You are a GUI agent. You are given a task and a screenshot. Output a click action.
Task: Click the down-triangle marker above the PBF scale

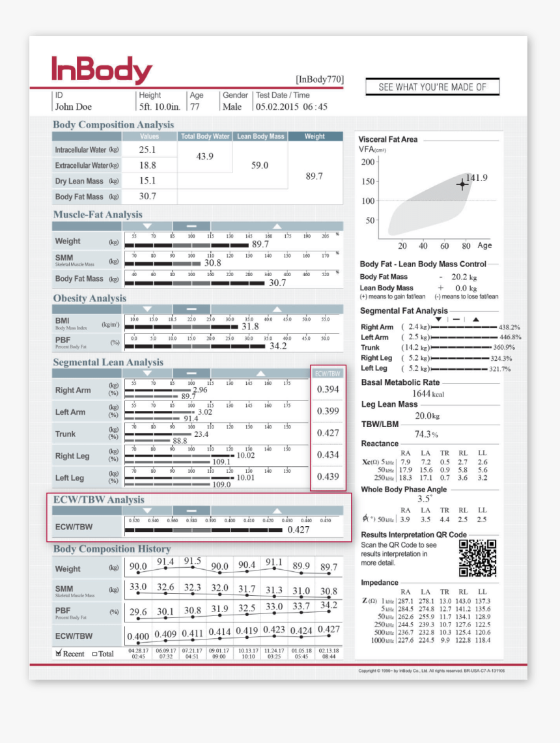pos(147,309)
